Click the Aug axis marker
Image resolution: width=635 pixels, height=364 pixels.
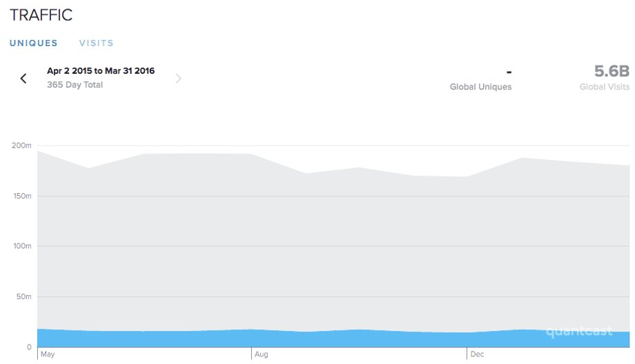tap(261, 354)
